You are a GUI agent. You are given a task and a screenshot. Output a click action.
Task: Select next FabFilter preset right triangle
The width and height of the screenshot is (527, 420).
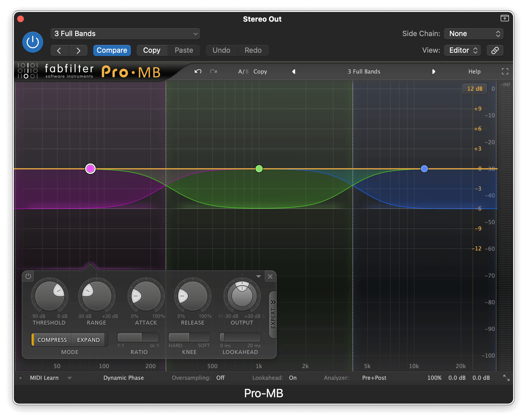tap(434, 72)
